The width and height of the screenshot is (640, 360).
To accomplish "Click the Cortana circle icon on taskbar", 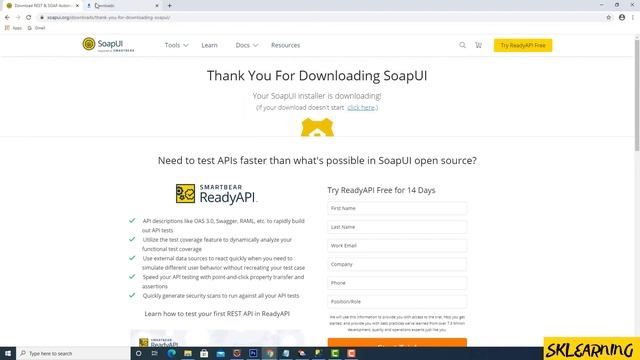I will coord(138,353).
